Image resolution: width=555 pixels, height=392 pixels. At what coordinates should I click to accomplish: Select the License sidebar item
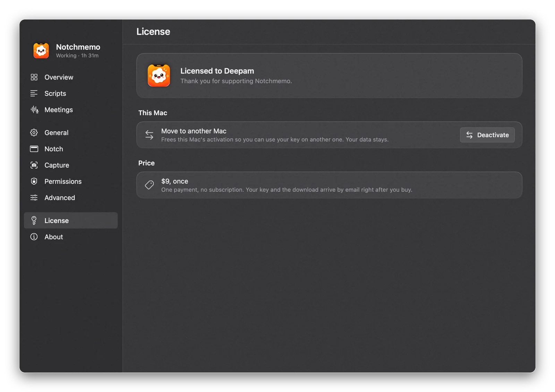pos(71,220)
